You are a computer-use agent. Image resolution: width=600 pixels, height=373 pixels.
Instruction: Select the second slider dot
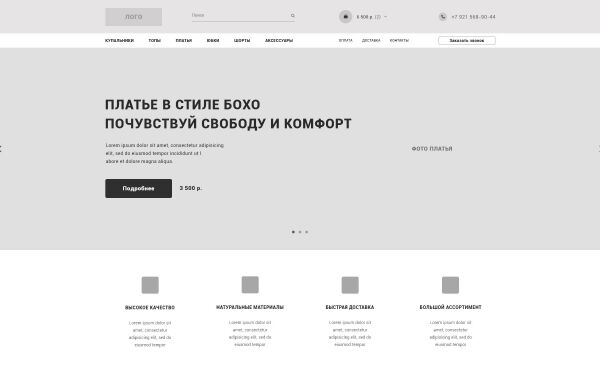coord(300,232)
